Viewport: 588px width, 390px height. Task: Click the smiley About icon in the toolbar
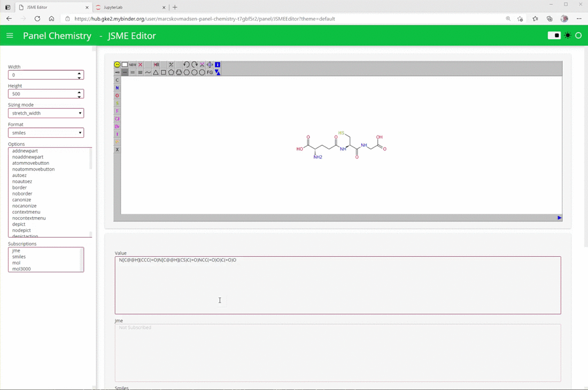pos(117,64)
